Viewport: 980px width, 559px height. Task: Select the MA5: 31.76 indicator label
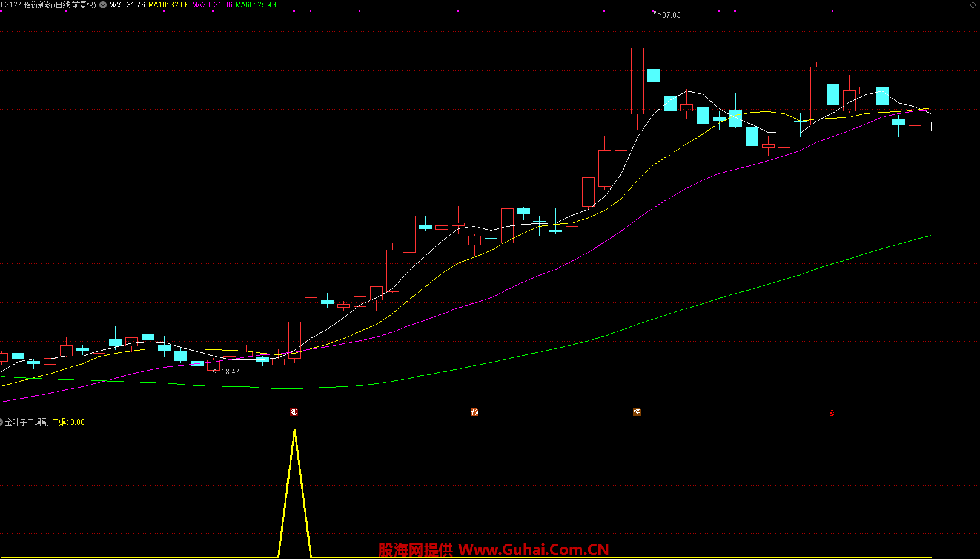point(127,5)
